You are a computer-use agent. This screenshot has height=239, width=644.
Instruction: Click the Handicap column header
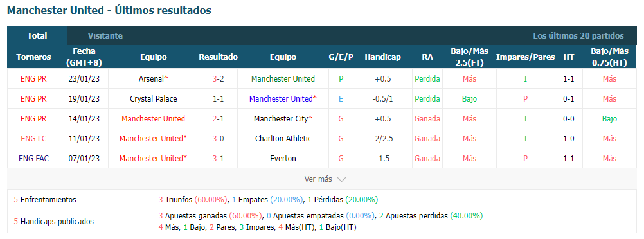(x=382, y=57)
